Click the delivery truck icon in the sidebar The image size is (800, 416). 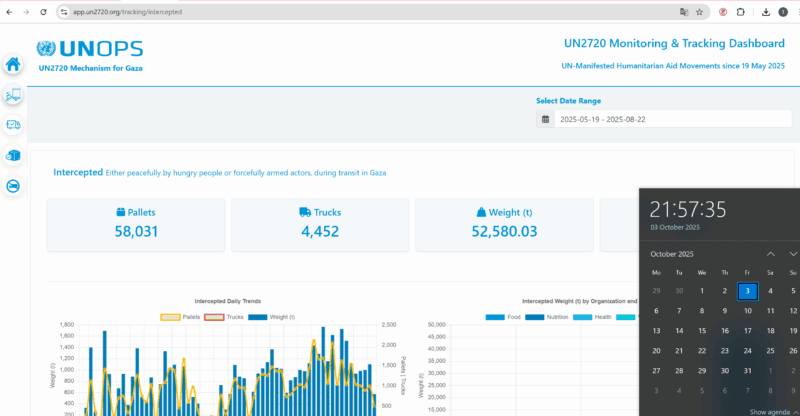pos(13,125)
